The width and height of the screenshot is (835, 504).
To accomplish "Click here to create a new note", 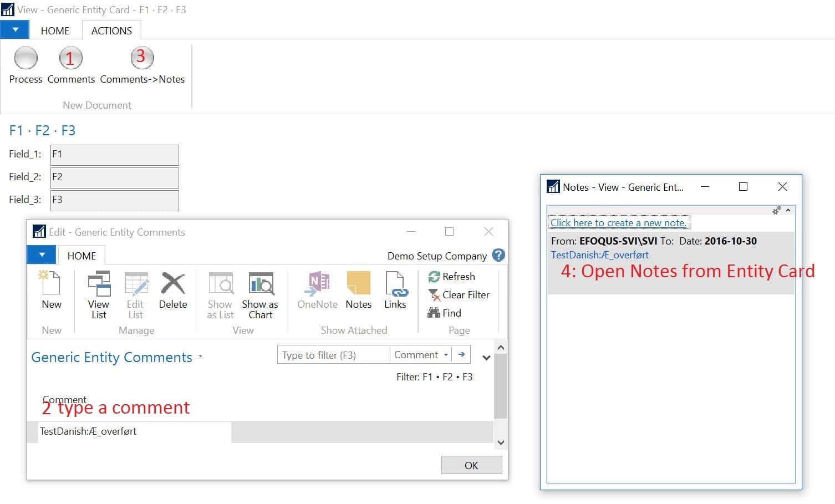I will click(x=618, y=222).
